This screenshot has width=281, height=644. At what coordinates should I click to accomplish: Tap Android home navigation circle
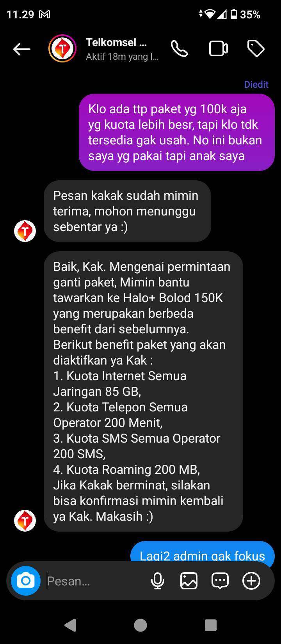coord(140,625)
